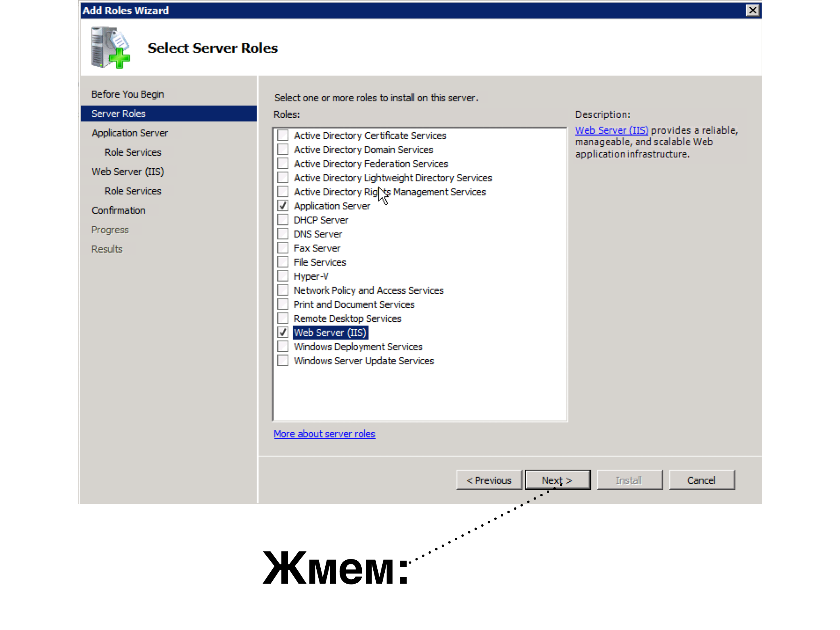This screenshot has width=840, height=630.
Task: Select the Web Server (IIS) role label
Action: (x=330, y=333)
